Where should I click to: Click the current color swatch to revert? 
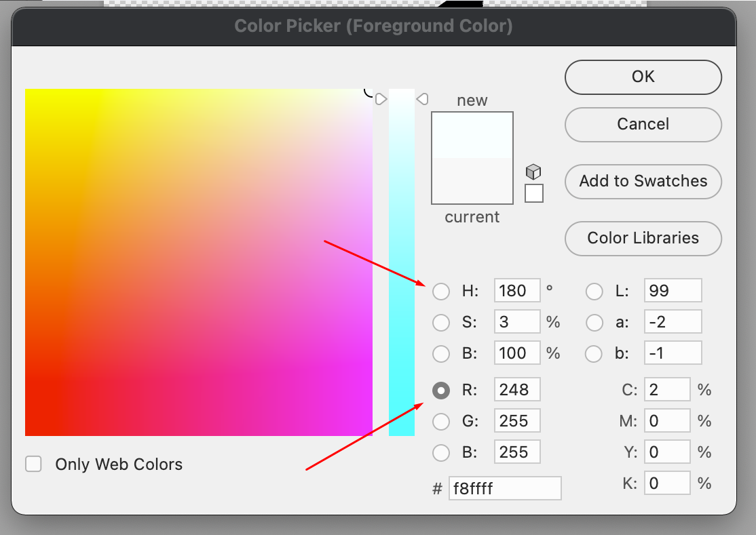[x=472, y=181]
